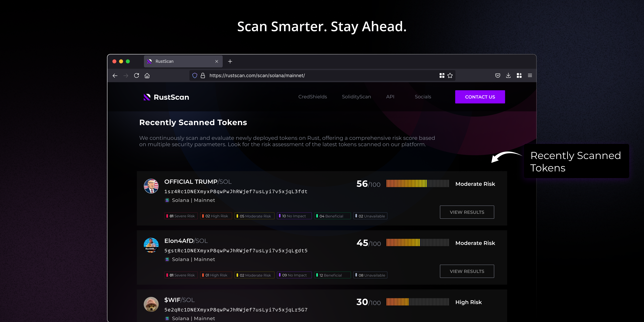
Task: Click '10 No Impact' tag
Action: pos(294,216)
